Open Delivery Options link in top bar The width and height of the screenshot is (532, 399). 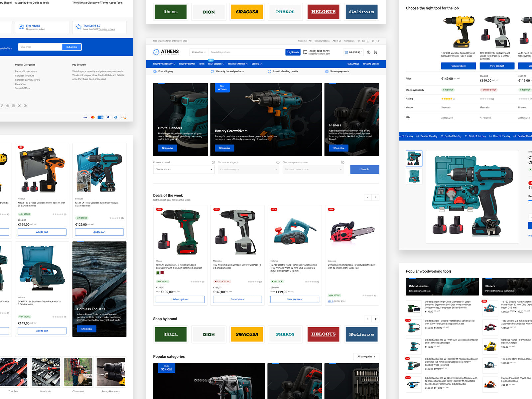(x=322, y=41)
